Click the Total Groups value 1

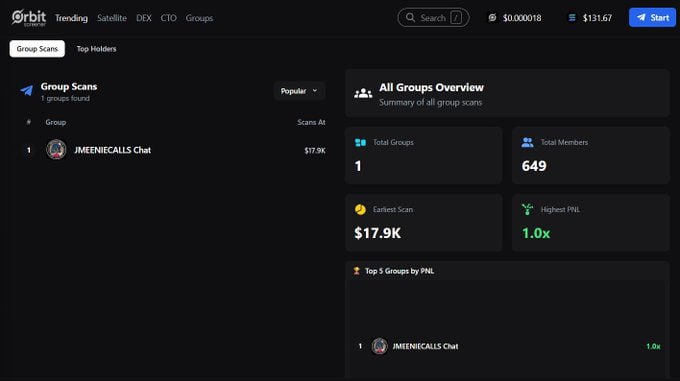point(358,166)
